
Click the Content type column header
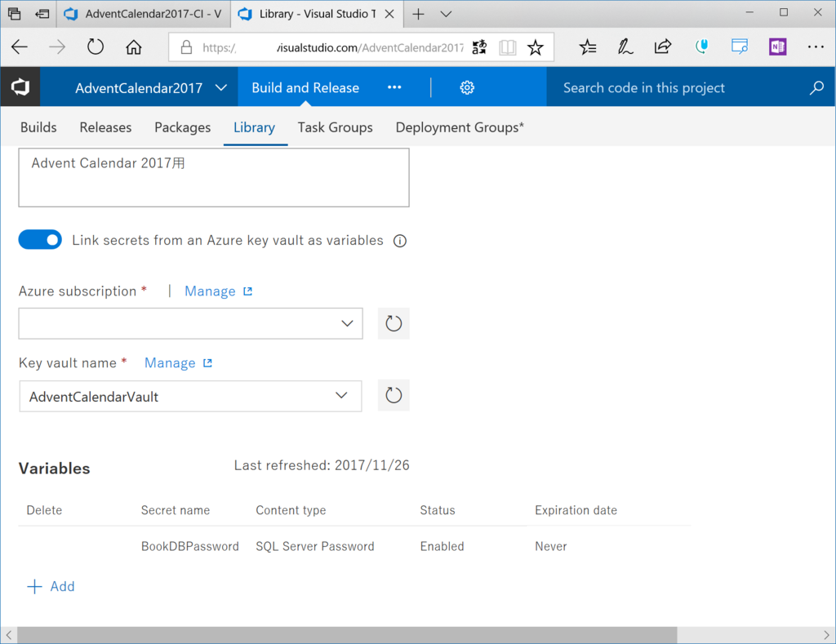[291, 510]
